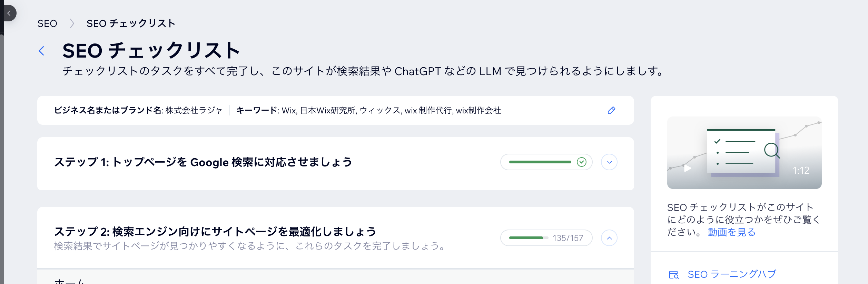Click the breadcrumb chevron separator
868x284 pixels.
click(72, 23)
